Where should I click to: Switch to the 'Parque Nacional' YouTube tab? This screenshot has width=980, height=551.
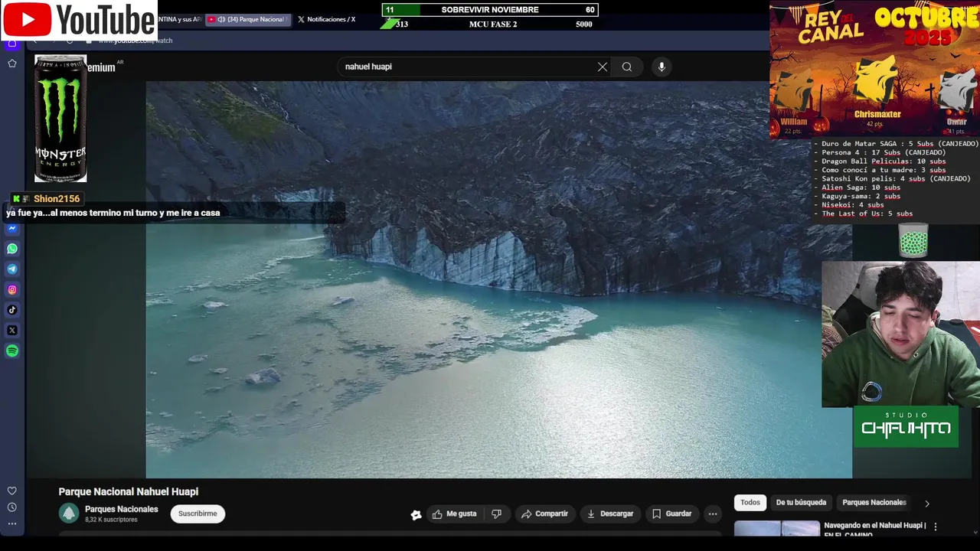coord(248,19)
